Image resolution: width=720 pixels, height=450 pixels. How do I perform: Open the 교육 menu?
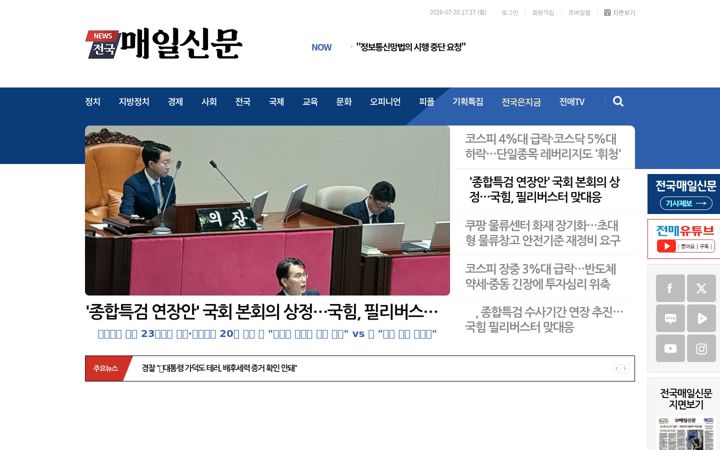pyautogui.click(x=310, y=101)
